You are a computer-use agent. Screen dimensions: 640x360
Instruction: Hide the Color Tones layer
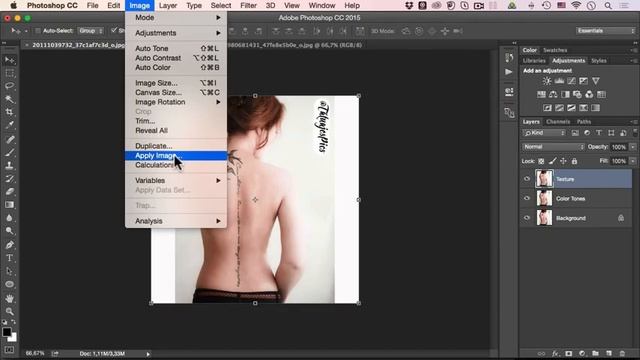click(527, 198)
